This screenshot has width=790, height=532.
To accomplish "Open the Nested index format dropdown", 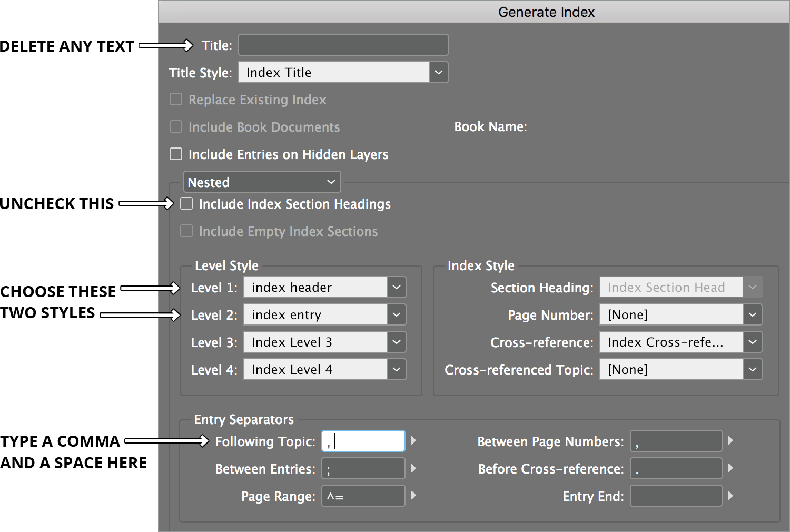I will (x=331, y=181).
